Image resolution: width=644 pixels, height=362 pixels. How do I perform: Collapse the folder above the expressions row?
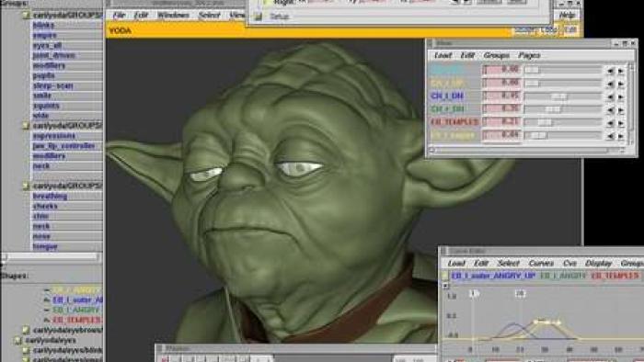click(x=27, y=126)
